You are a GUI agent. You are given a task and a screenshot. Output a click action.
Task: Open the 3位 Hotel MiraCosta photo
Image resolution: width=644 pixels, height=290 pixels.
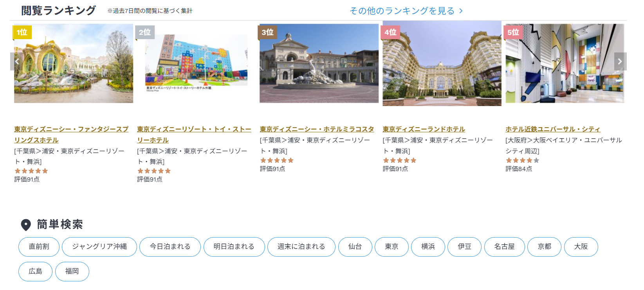pos(319,64)
